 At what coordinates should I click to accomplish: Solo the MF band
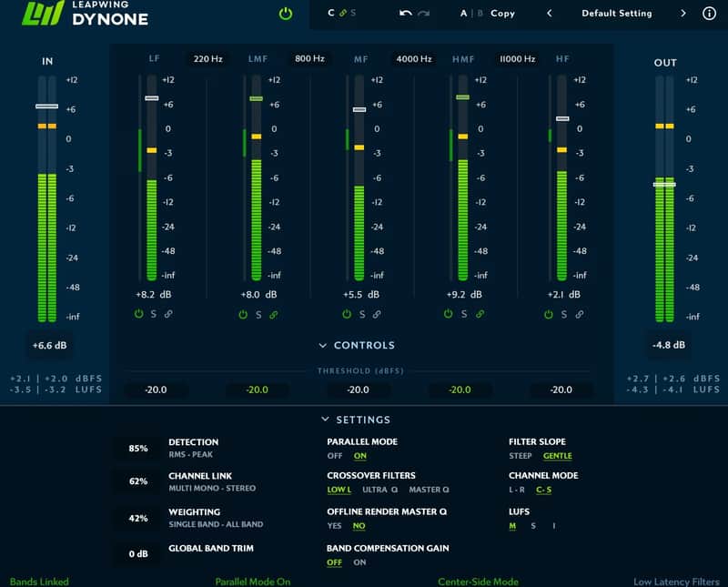361,314
